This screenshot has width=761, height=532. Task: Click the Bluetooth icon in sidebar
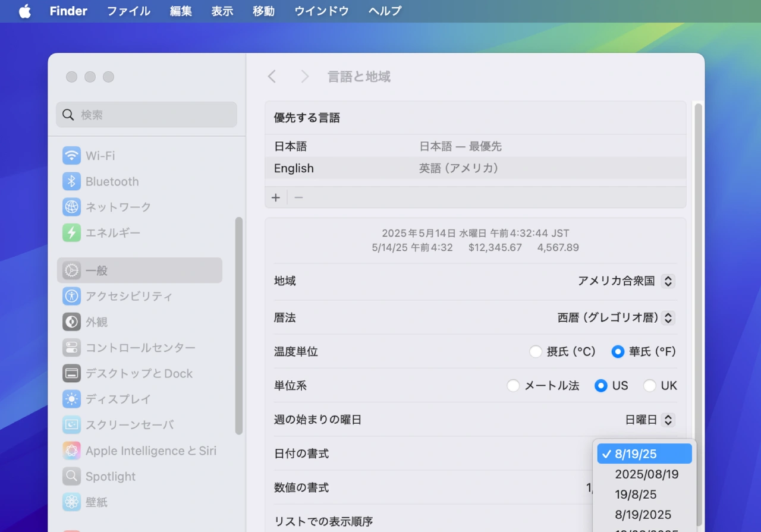72,181
